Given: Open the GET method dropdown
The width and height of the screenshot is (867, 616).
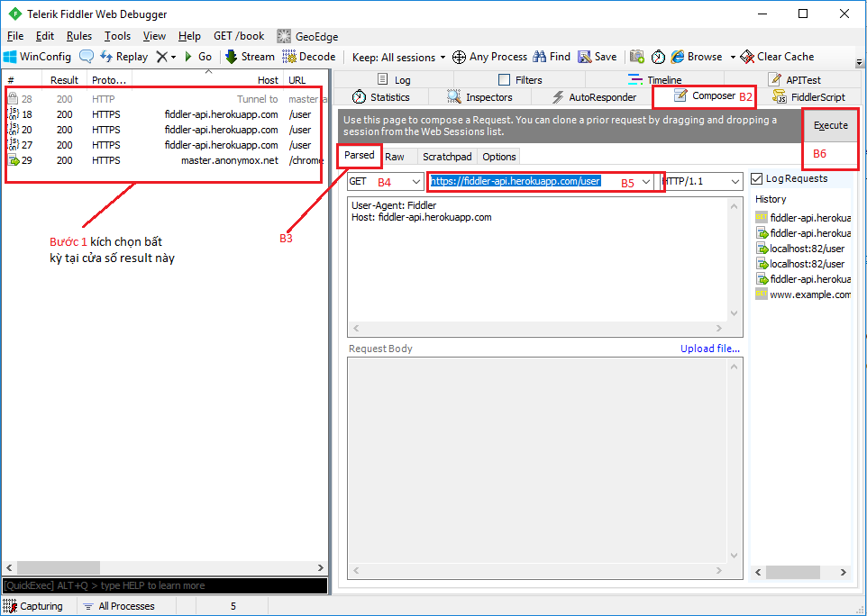Looking at the screenshot, I should tap(415, 181).
